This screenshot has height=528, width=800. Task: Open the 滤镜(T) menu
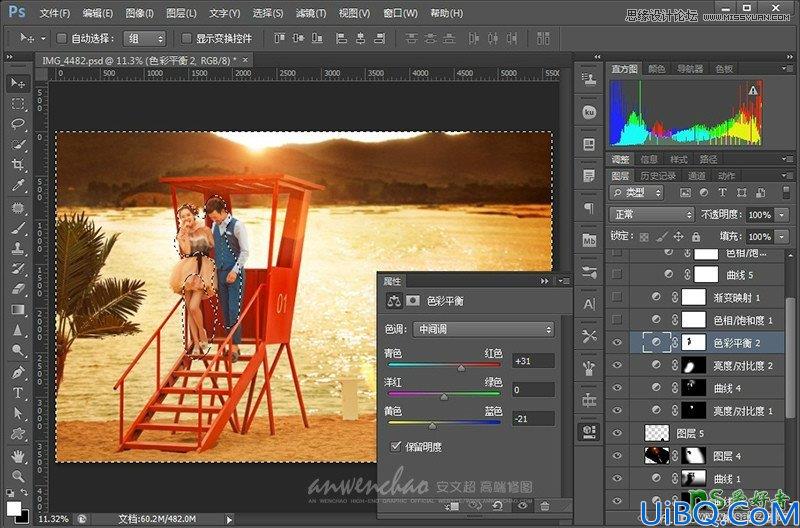pyautogui.click(x=311, y=13)
